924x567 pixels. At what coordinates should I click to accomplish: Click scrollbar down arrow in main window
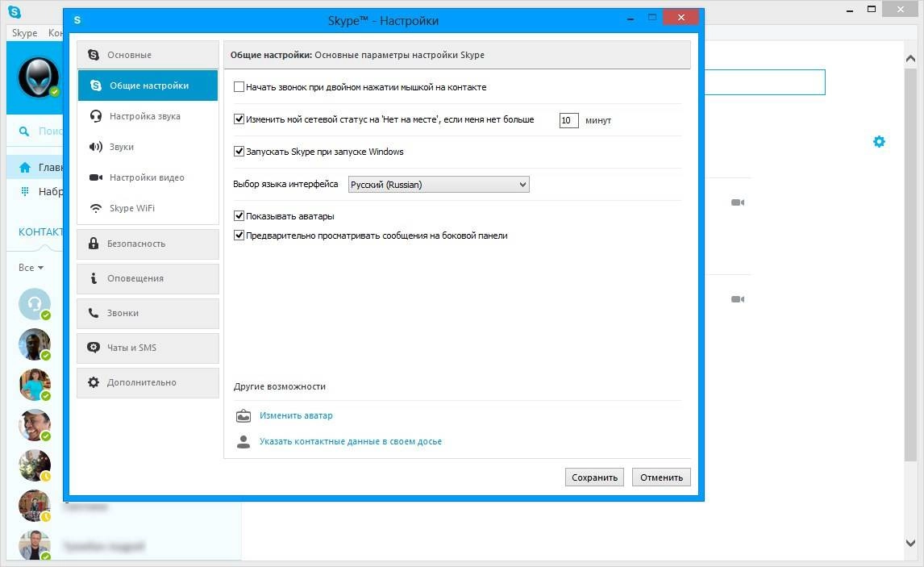(x=910, y=543)
